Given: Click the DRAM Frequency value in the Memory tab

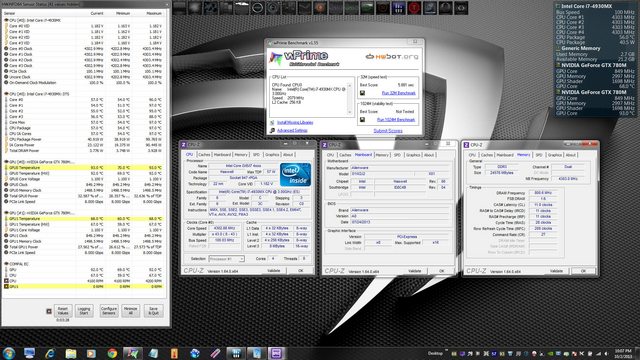Looking at the screenshot, I should click(542, 193).
